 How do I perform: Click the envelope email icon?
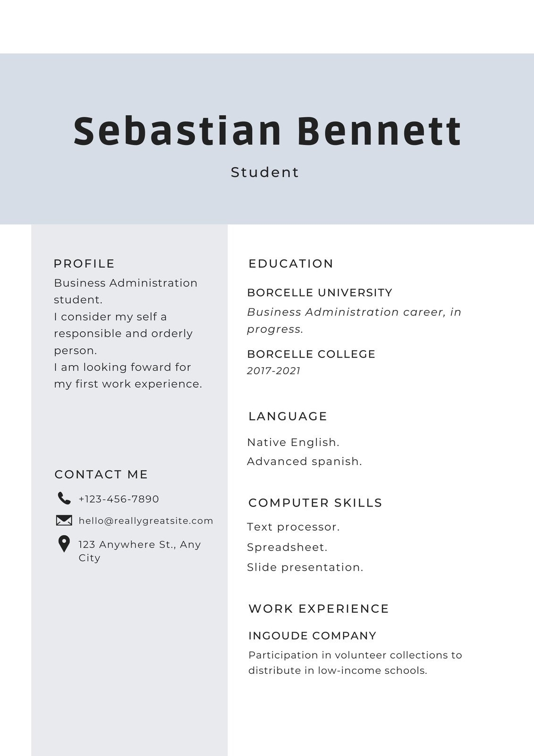point(64,520)
